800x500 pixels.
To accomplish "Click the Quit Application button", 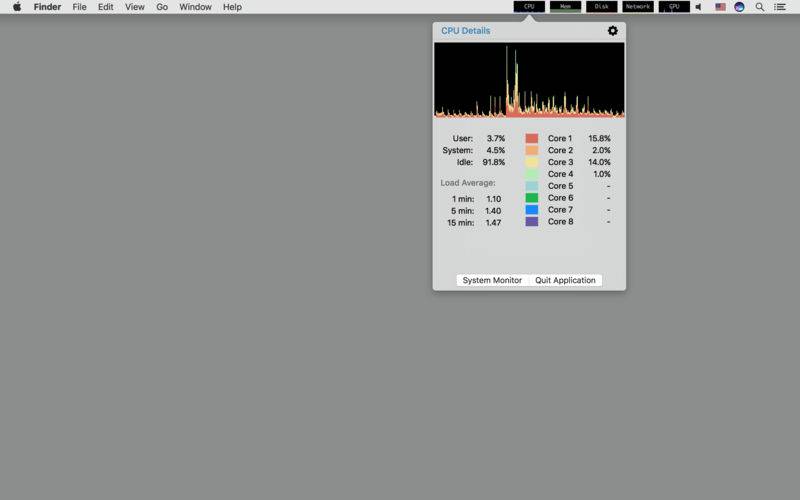I will point(565,280).
